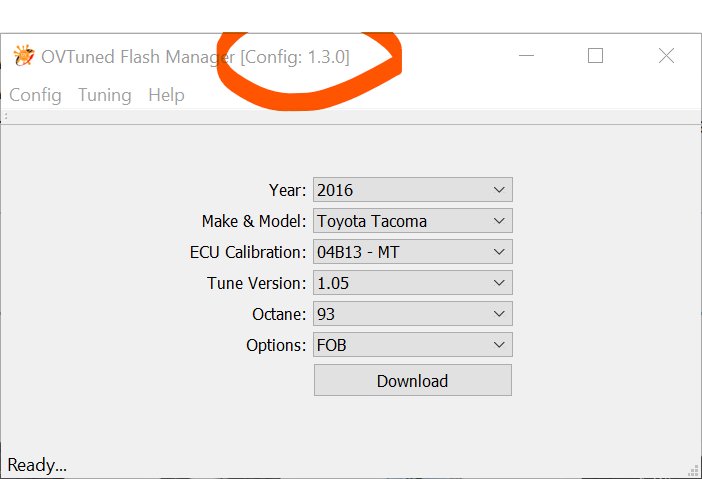Click the 'Tune Version:' field label
702x479 pixels.
(257, 283)
